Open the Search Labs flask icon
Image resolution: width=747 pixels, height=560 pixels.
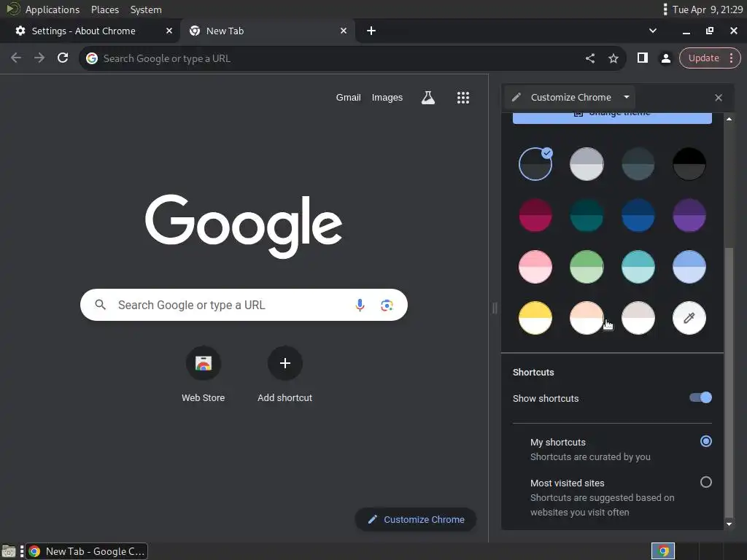427,98
